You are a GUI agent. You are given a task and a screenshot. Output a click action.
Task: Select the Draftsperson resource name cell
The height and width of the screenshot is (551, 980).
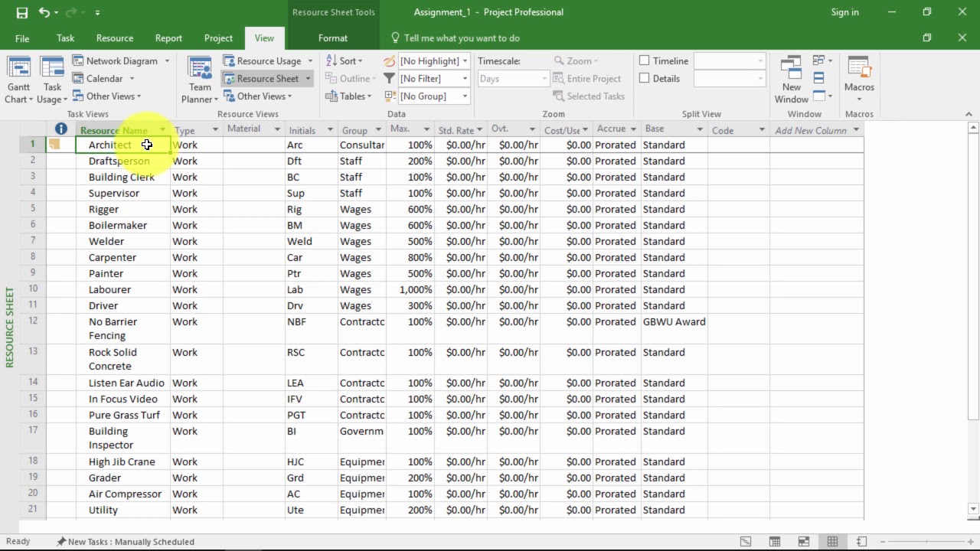[x=122, y=161]
